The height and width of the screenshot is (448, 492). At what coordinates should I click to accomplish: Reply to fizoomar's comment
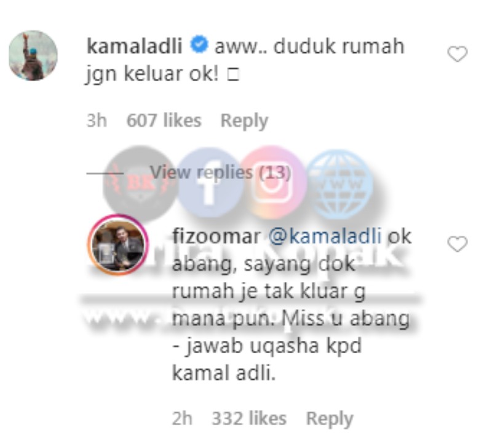click(330, 419)
